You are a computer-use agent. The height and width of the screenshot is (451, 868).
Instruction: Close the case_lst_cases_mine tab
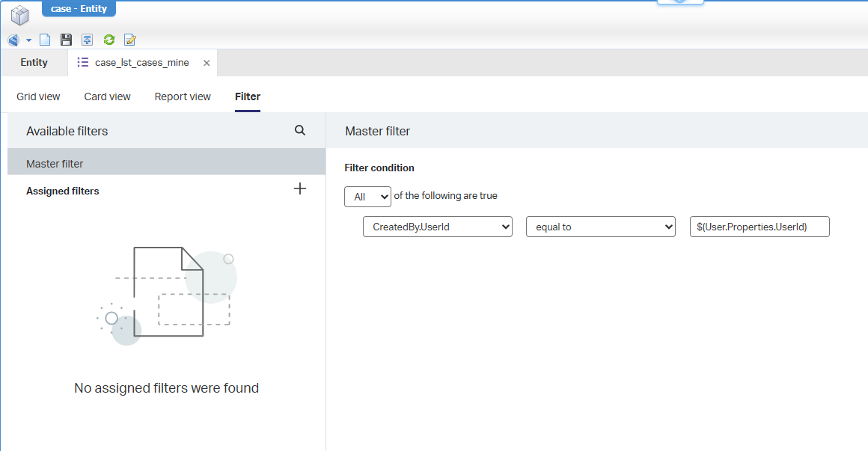(207, 63)
